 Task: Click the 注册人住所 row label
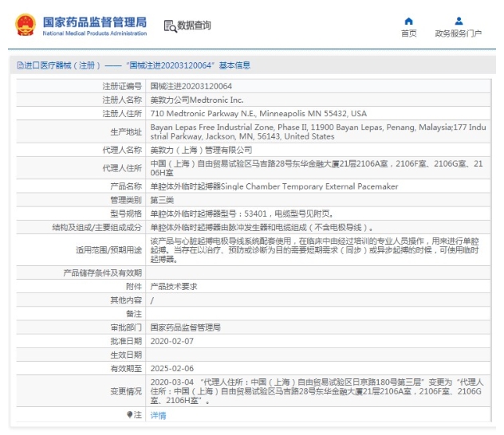(x=122, y=113)
